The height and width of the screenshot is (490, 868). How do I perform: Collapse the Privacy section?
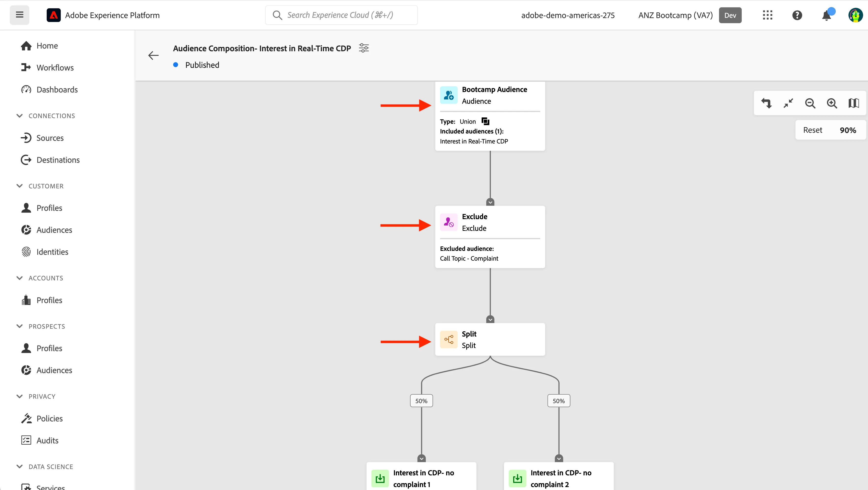[20, 396]
